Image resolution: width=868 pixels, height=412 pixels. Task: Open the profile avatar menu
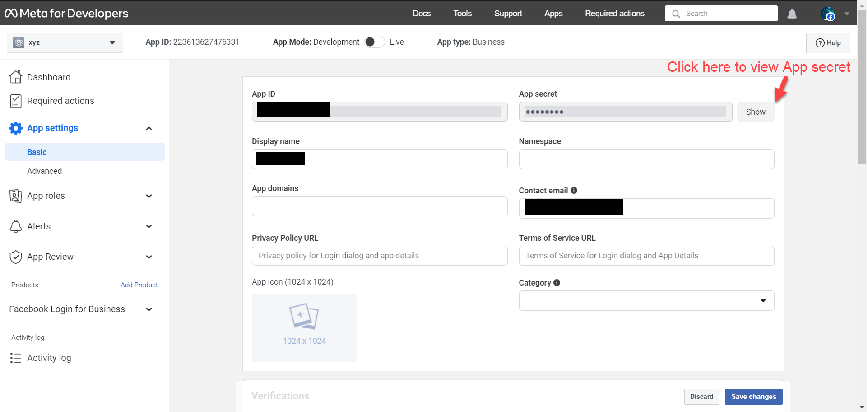point(828,14)
